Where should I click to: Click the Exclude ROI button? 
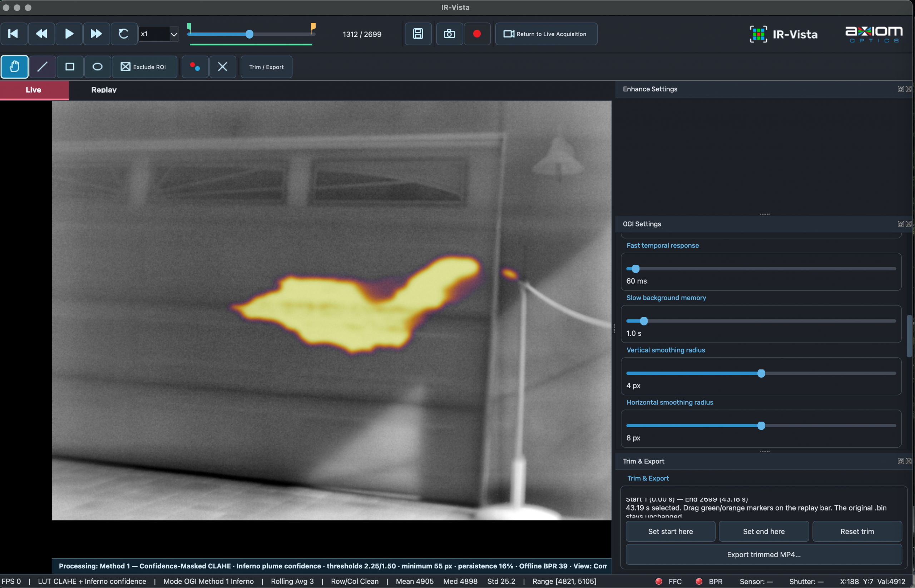(x=144, y=67)
